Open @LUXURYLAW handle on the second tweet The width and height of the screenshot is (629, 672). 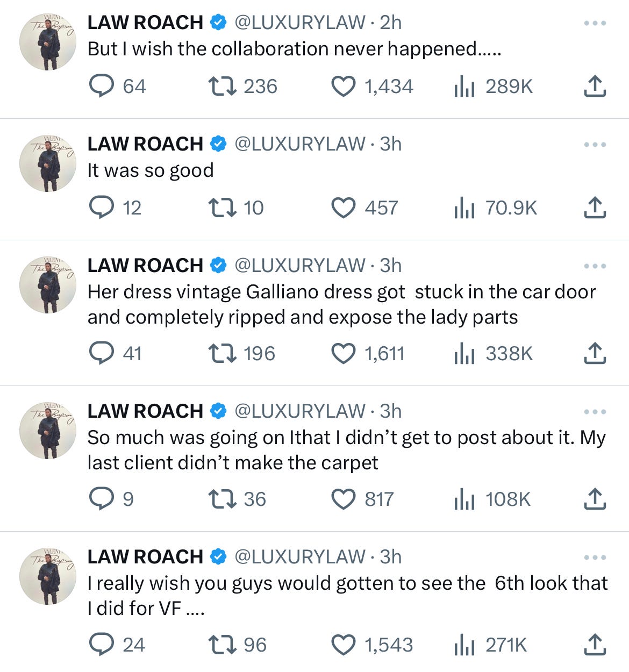point(299,144)
